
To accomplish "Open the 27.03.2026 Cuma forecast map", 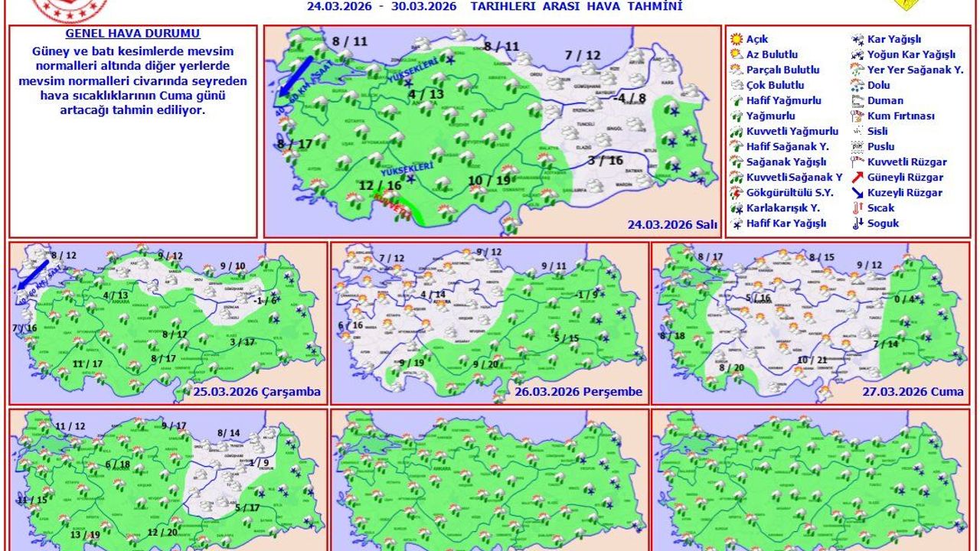I will [x=810, y=322].
